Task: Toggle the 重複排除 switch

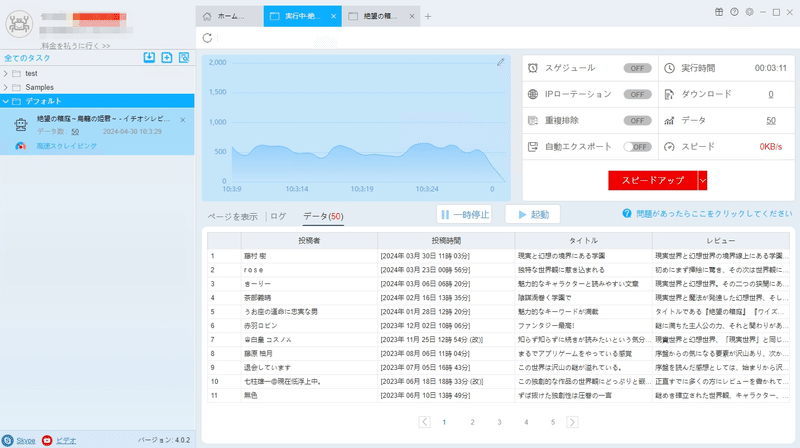Action: [x=637, y=121]
